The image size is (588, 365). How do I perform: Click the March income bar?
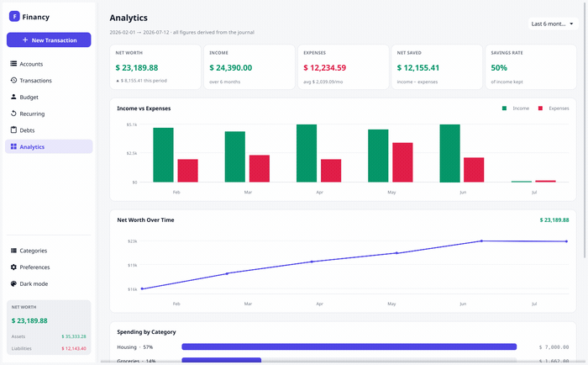click(x=234, y=156)
